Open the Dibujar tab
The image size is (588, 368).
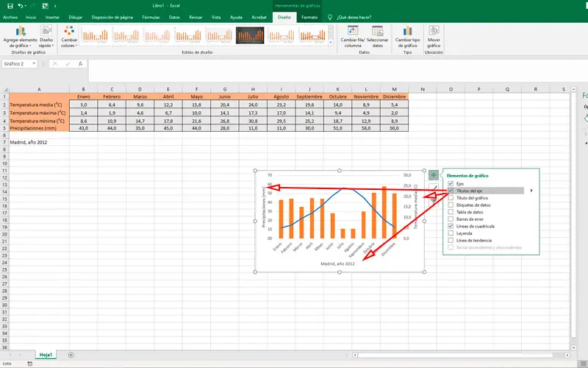point(76,17)
